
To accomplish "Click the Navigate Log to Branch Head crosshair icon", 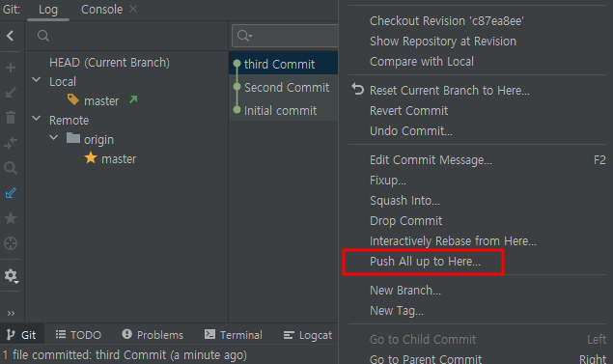I will pos(11,243).
